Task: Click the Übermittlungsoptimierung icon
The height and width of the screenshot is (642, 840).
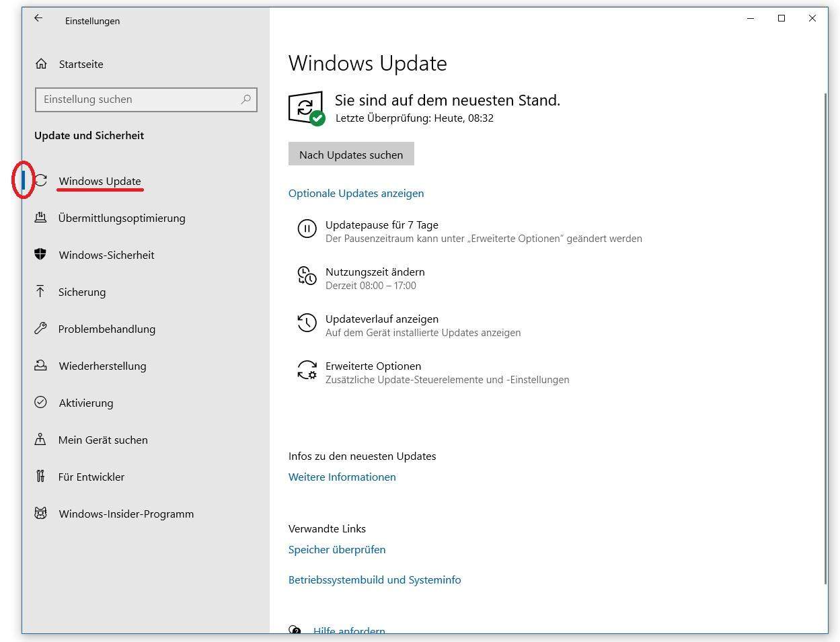Action: [x=40, y=217]
